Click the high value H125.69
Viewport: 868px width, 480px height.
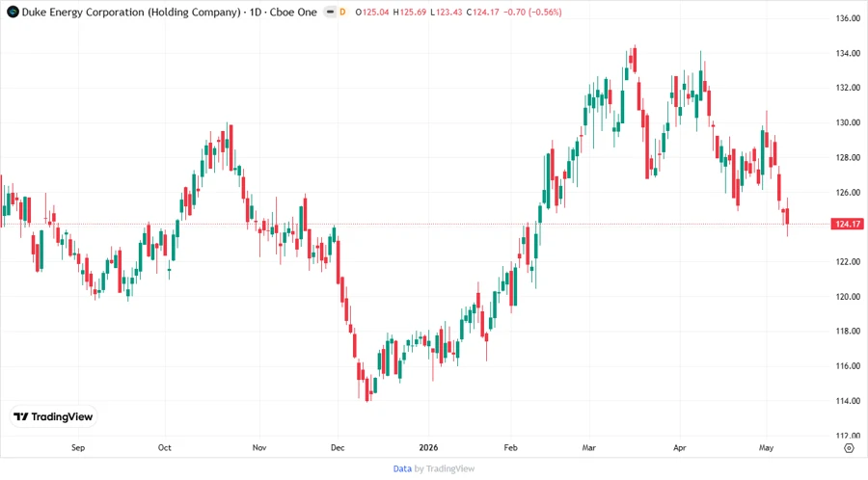(410, 13)
